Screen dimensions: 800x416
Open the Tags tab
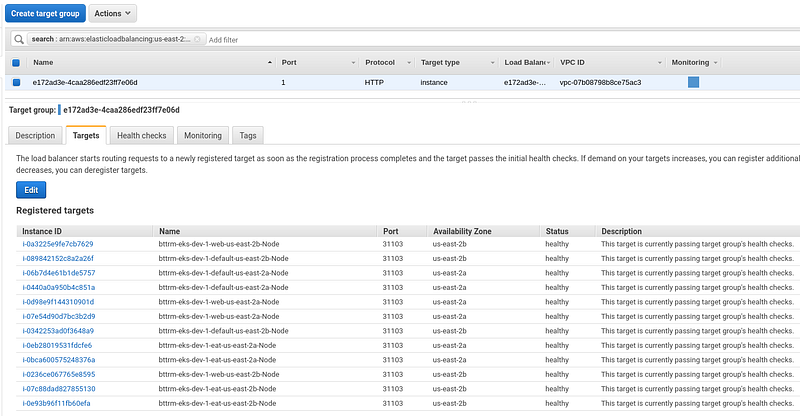(248, 135)
